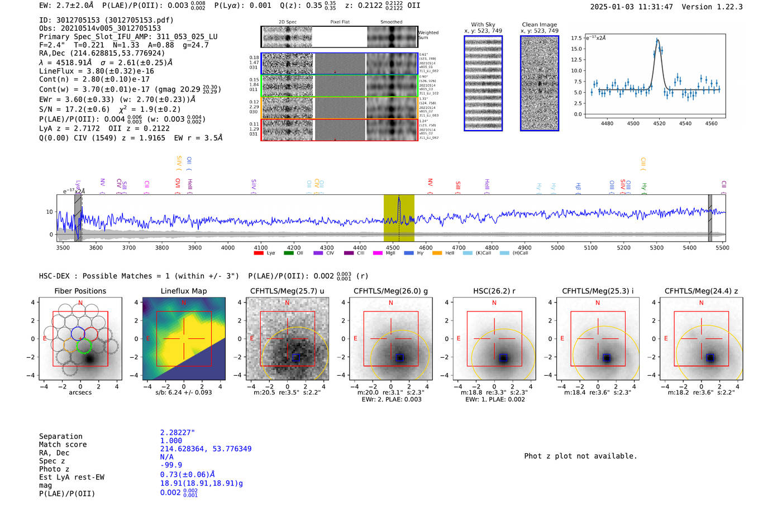
Task: Click the grey hatched band near 5450
Action: point(710,218)
